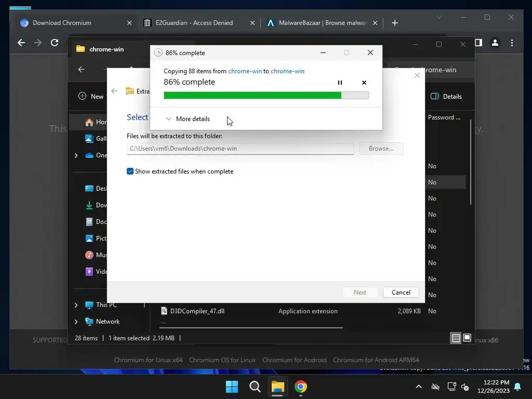This screenshot has width=532, height=399.
Task: Open Chromium for Linux x64 link
Action: point(148,360)
